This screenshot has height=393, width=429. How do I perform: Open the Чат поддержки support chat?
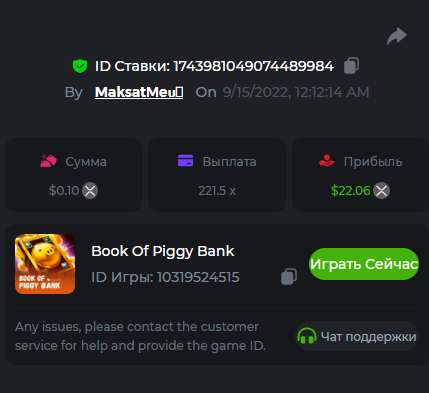point(357,336)
